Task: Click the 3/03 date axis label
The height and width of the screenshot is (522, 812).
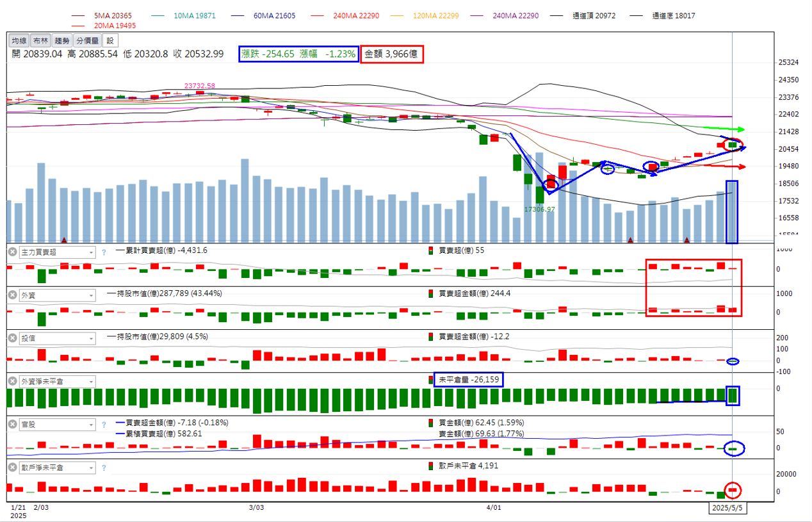Action: click(x=256, y=507)
